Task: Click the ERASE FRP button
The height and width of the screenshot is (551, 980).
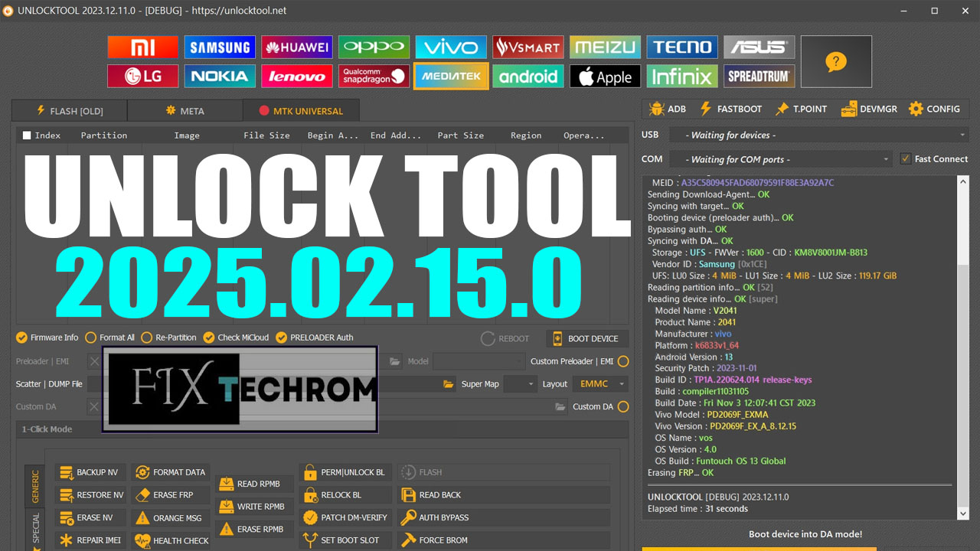Action: [171, 495]
